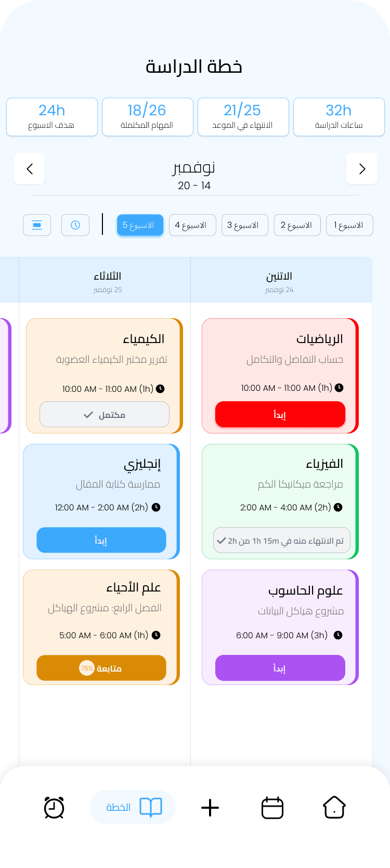The image size is (390, 868).
Task: Select the clock/time view icon
Action: (x=75, y=225)
